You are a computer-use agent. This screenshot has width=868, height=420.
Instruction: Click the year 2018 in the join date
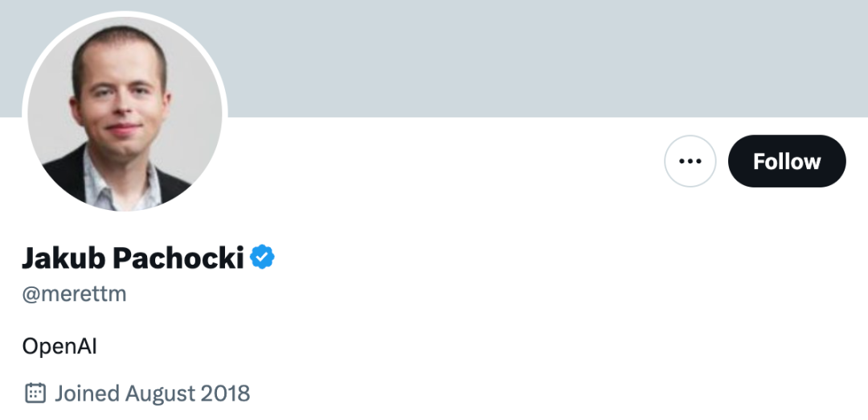(x=227, y=393)
